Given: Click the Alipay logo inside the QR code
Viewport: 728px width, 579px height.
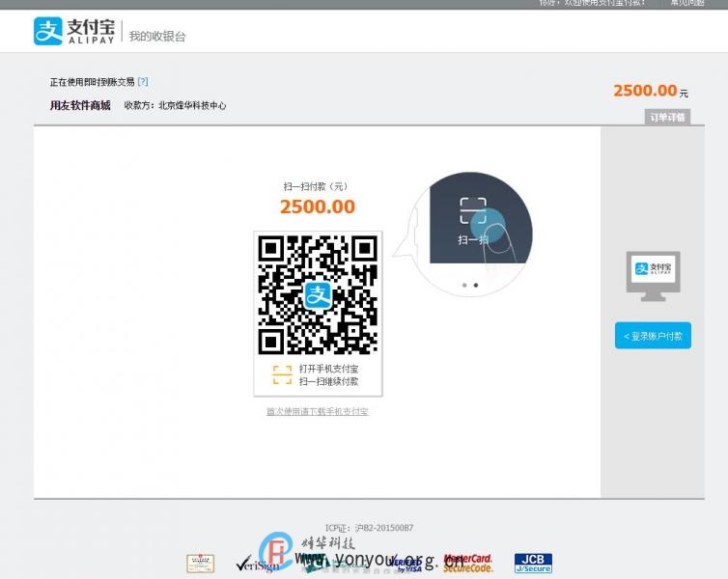Looking at the screenshot, I should tap(318, 295).
